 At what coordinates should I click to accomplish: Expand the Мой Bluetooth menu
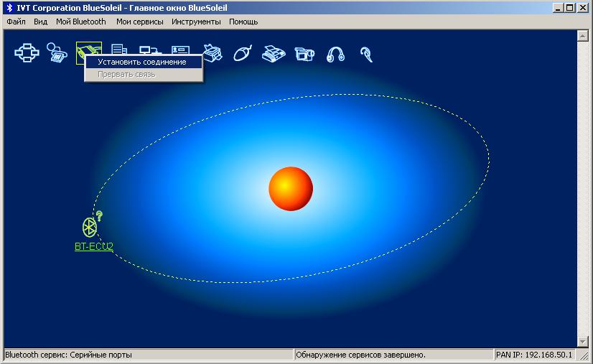(81, 22)
